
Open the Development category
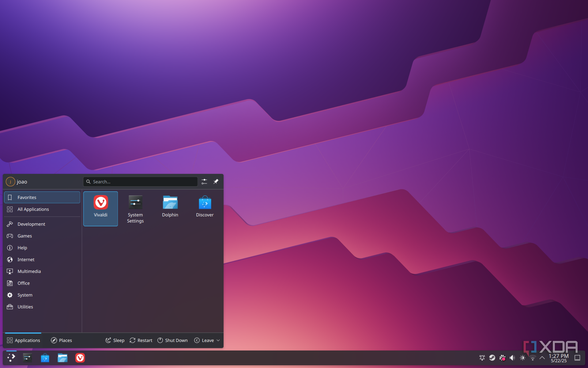click(31, 224)
